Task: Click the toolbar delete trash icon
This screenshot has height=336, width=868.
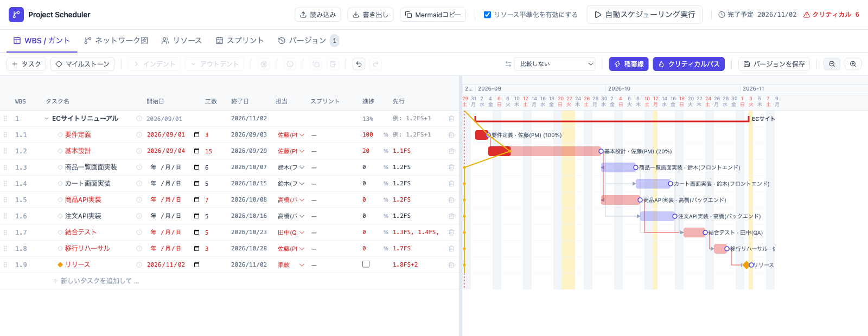Action: click(x=264, y=64)
